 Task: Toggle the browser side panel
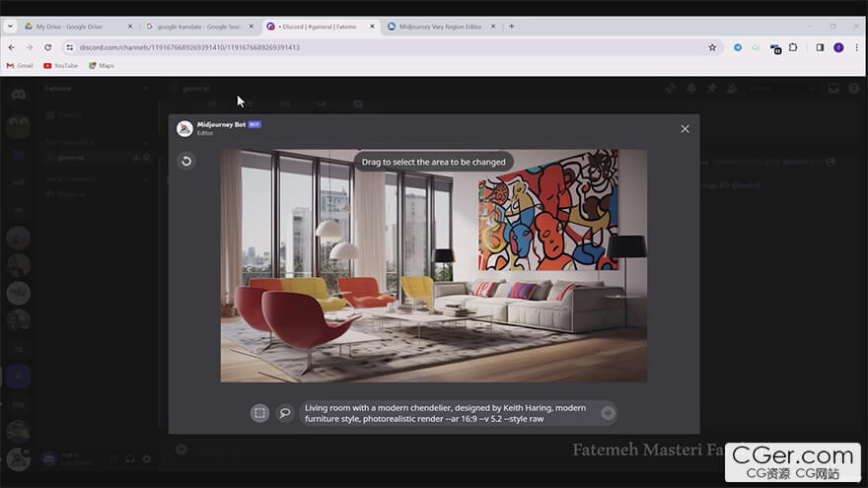pyautogui.click(x=819, y=47)
